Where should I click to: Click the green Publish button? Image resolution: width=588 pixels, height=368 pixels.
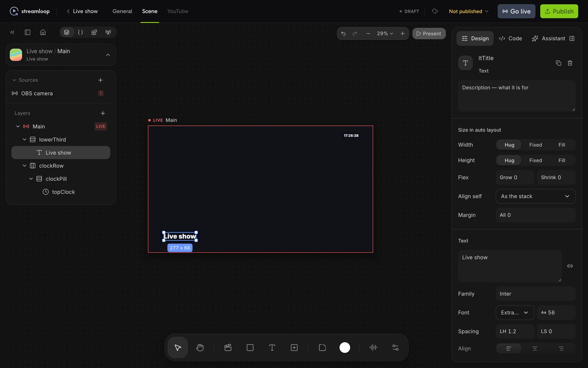559,11
